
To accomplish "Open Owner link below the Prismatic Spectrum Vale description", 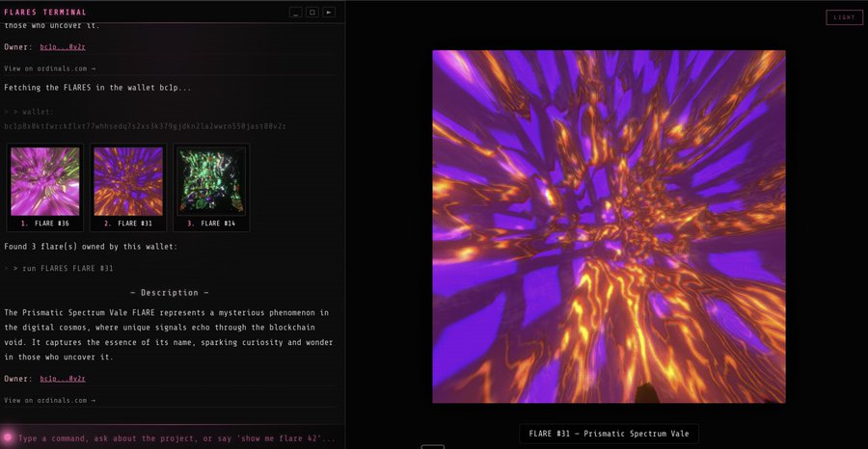I will 63,379.
